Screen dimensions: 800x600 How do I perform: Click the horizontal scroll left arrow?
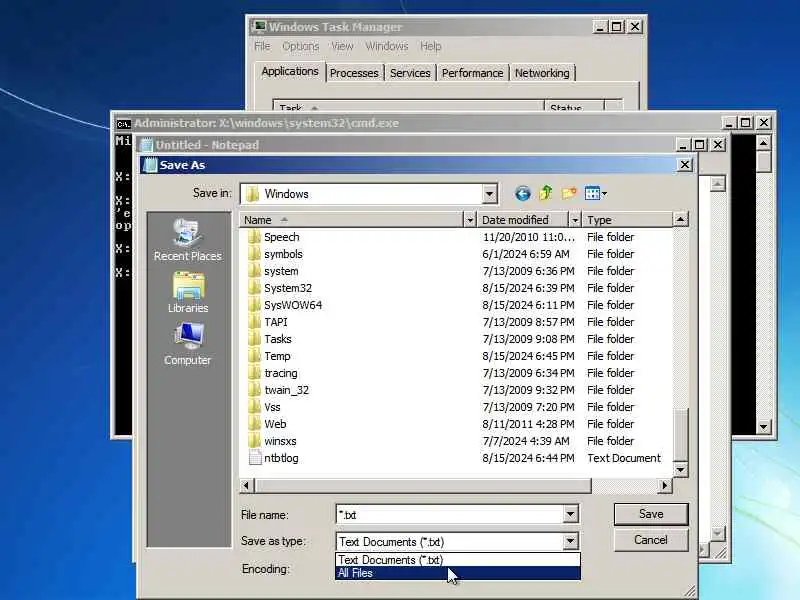coord(246,486)
